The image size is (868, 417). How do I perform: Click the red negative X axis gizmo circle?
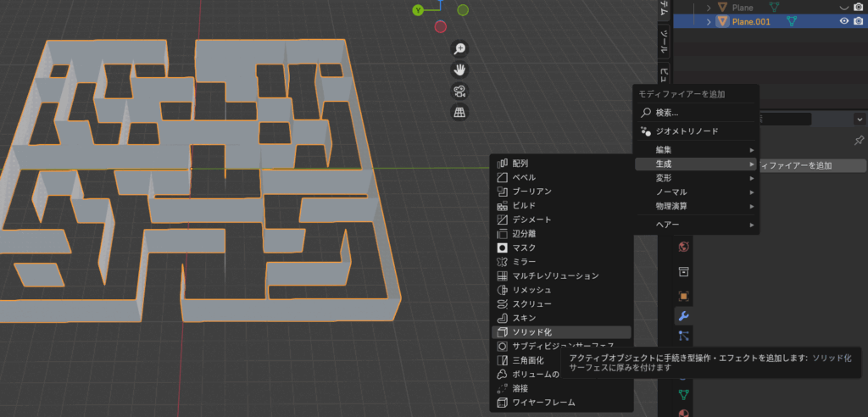[441, 26]
